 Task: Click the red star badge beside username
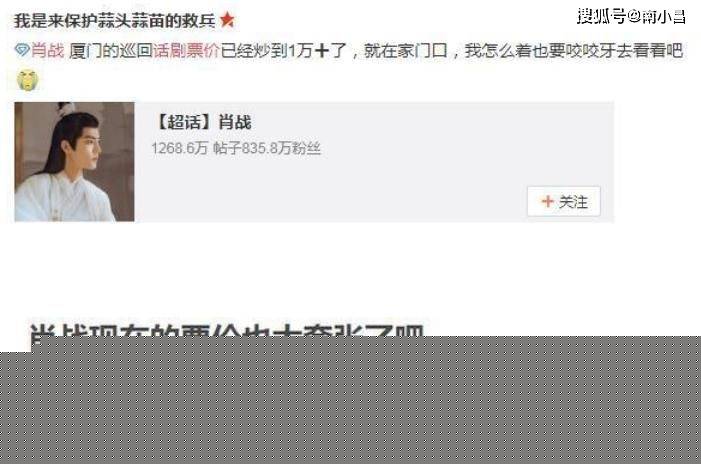(227, 20)
